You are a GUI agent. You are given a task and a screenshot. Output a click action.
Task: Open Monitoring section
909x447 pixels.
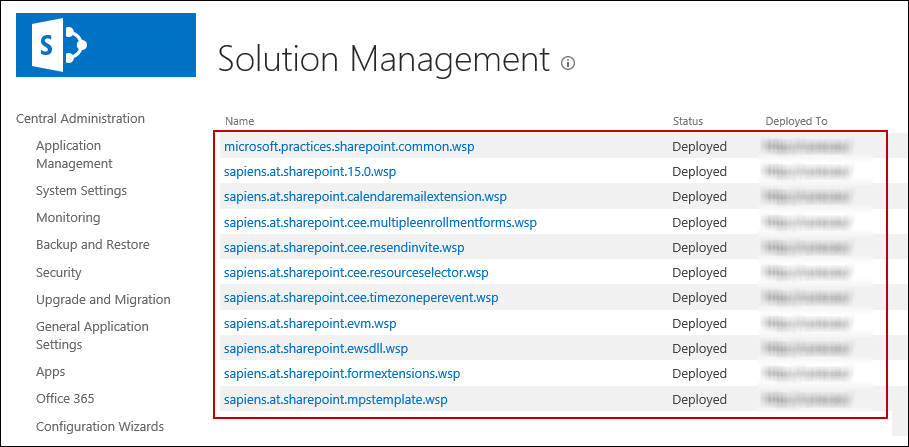tap(68, 217)
